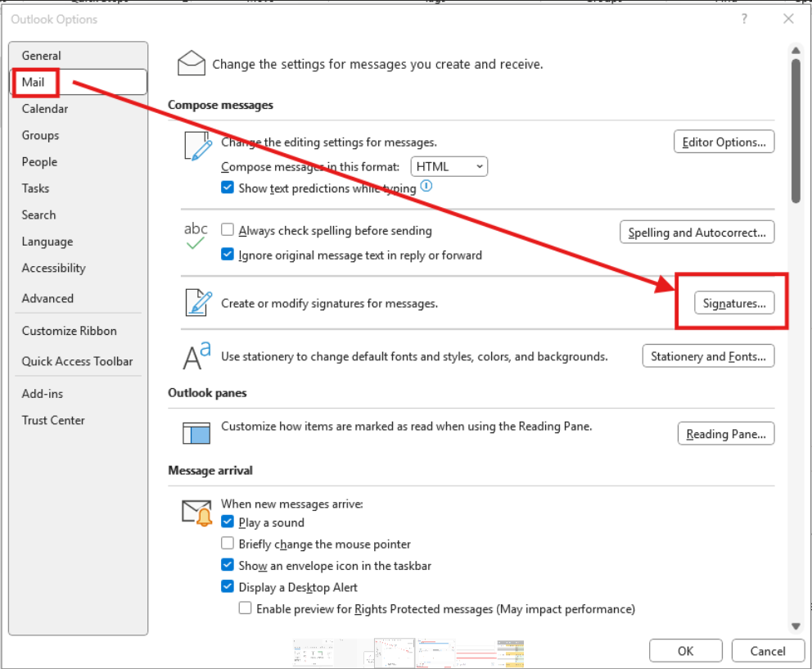This screenshot has height=669, width=812.
Task: Click the 'Compose messages in this format:' label
Action: [310, 167]
